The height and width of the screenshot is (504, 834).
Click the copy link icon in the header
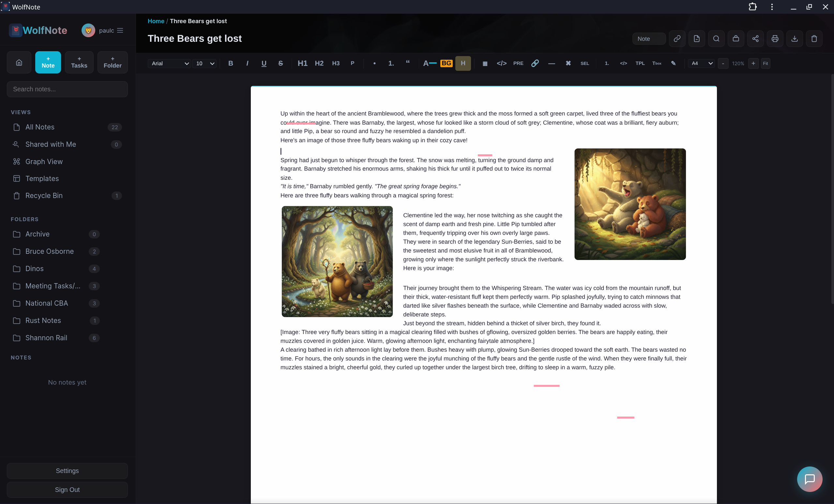point(676,38)
